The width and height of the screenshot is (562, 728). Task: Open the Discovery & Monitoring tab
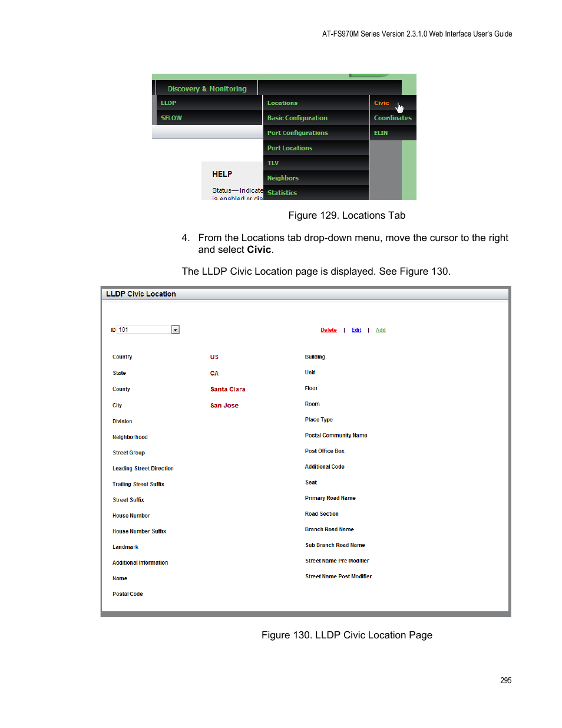pos(207,88)
